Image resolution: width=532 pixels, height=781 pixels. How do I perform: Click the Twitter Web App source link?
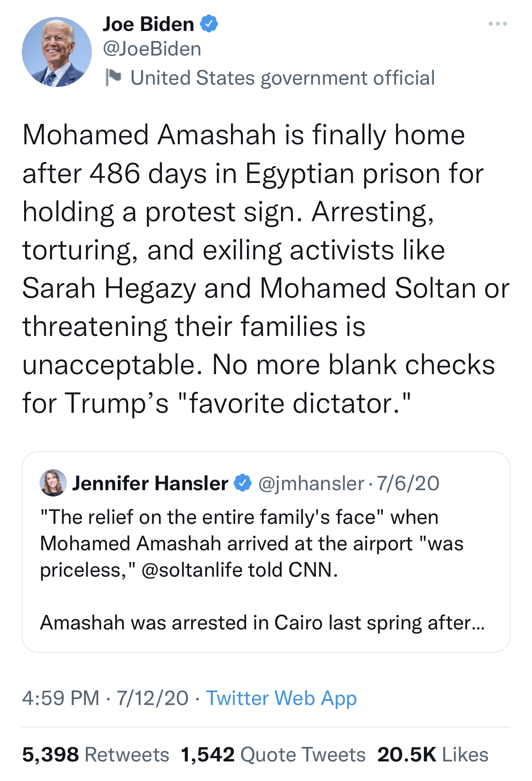click(x=281, y=698)
